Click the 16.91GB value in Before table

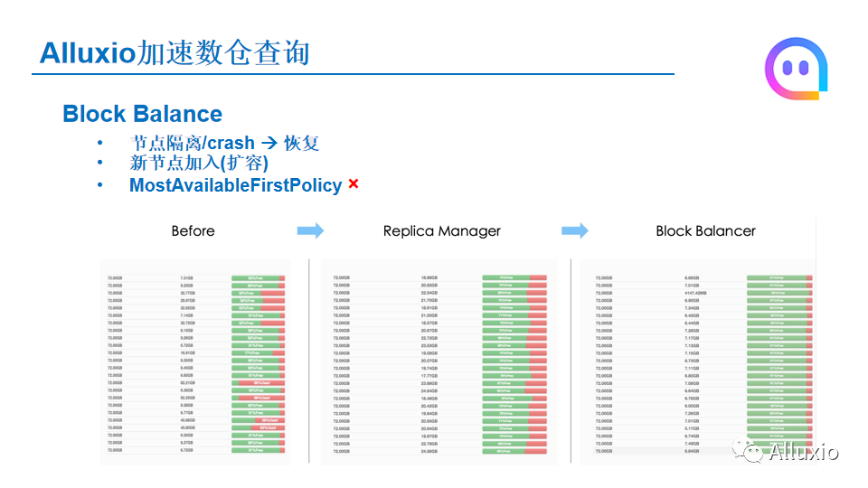(187, 352)
